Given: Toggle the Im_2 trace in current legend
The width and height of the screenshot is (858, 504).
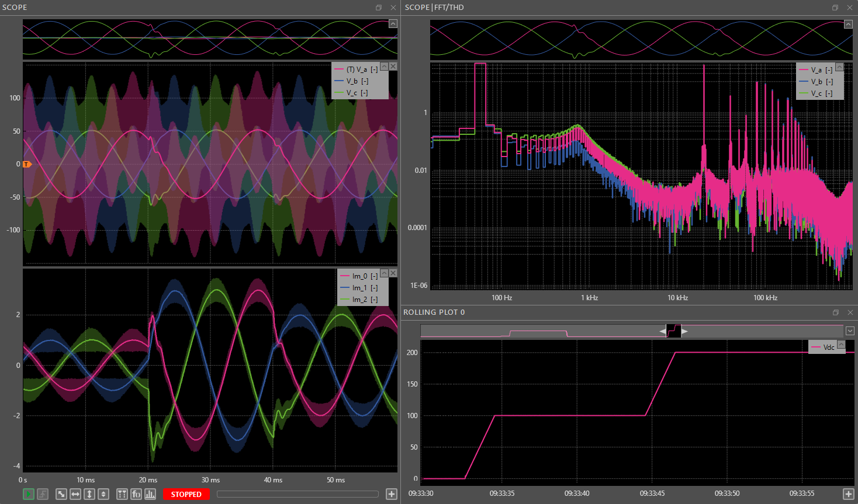Looking at the screenshot, I should pos(359,300).
